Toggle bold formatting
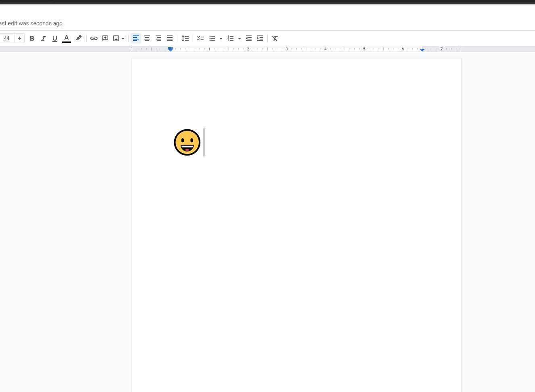 [x=32, y=38]
